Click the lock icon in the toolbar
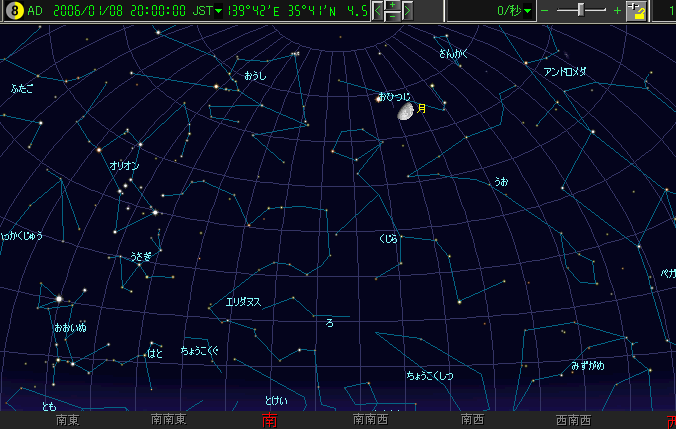This screenshot has height=429, width=676. point(637,11)
